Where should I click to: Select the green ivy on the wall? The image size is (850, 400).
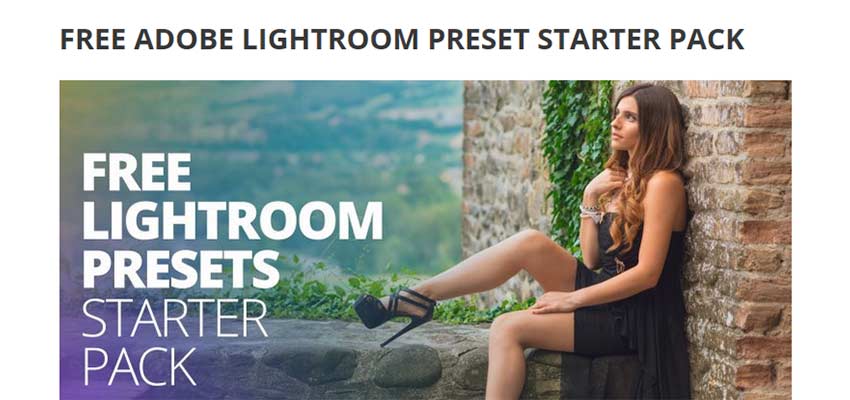pyautogui.click(x=575, y=157)
